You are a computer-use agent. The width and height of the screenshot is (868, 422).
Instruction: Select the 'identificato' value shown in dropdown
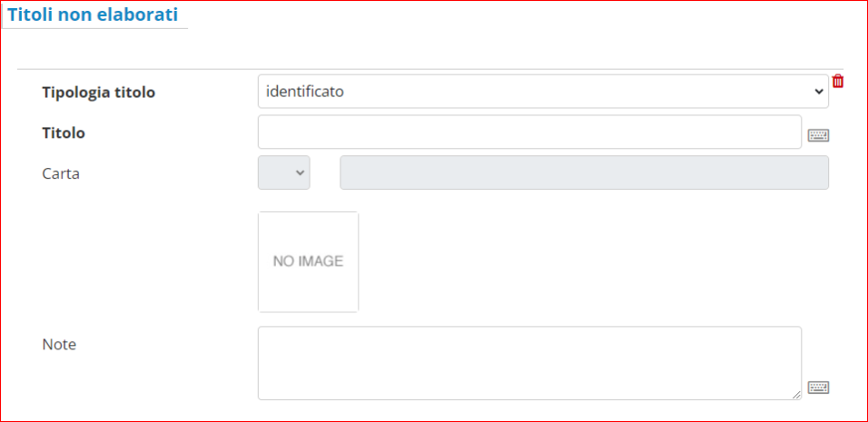[305, 92]
